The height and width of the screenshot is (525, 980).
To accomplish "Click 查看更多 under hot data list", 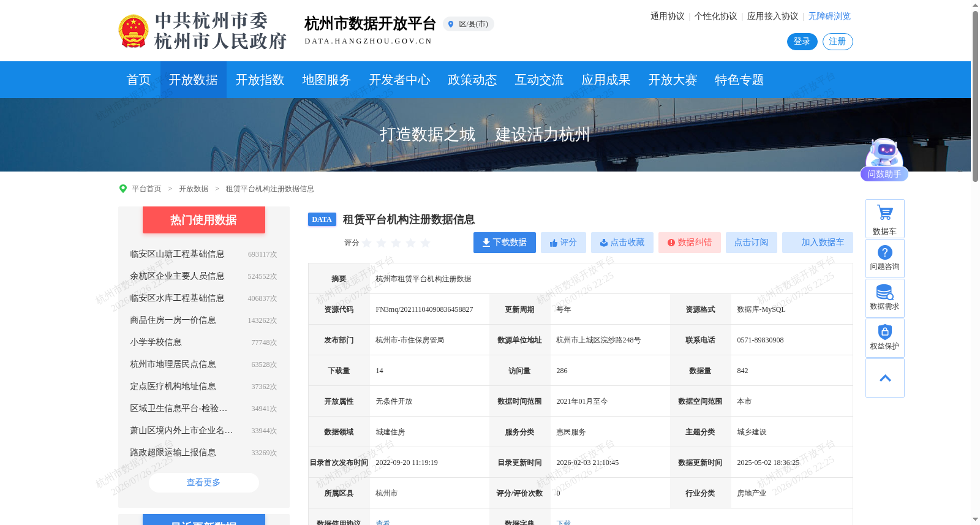I will coord(204,483).
